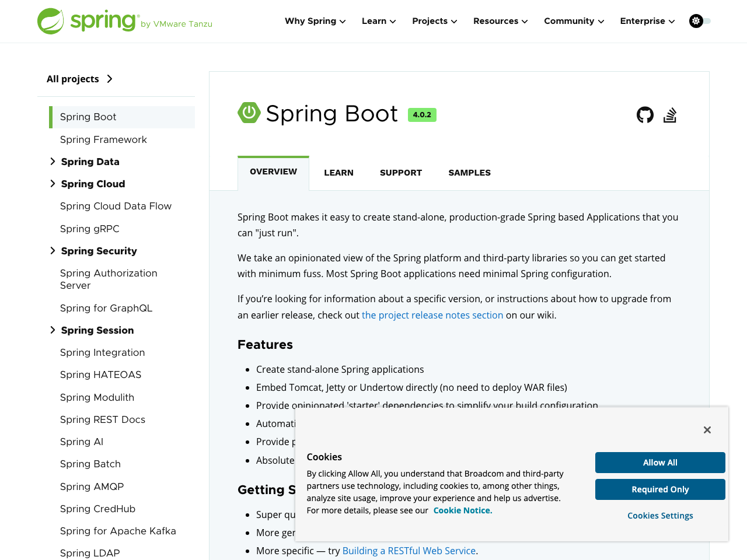Screen dimensions: 747x560
Task: Expand the Spring Data section
Action: [53, 161]
